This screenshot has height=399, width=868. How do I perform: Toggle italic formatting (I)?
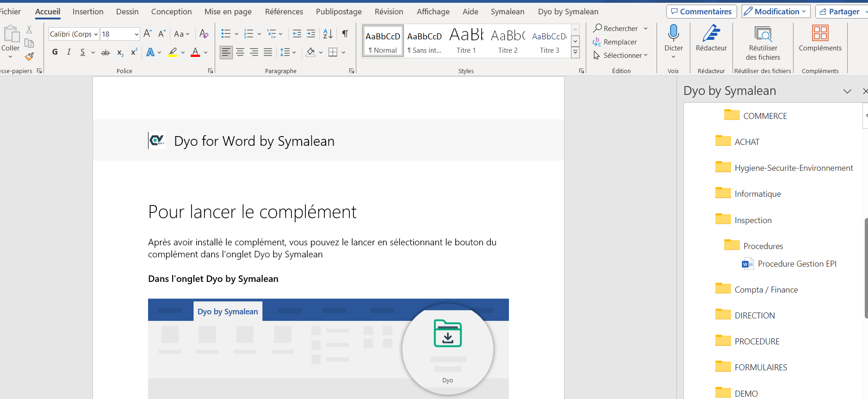pyautogui.click(x=69, y=52)
